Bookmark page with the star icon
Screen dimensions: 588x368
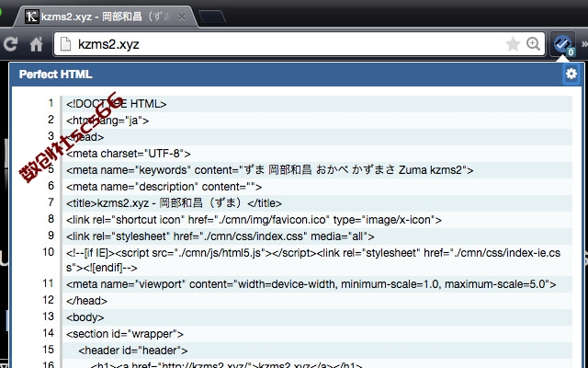513,44
